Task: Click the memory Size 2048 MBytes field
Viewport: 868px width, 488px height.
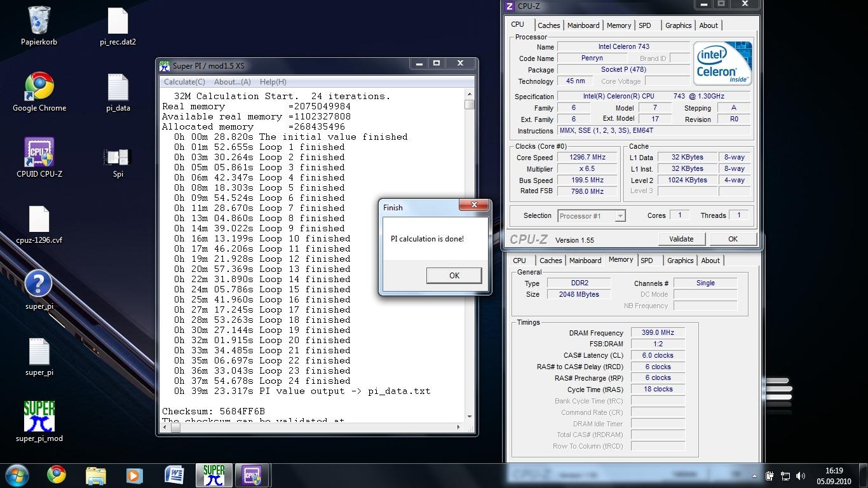Action: [x=579, y=294]
